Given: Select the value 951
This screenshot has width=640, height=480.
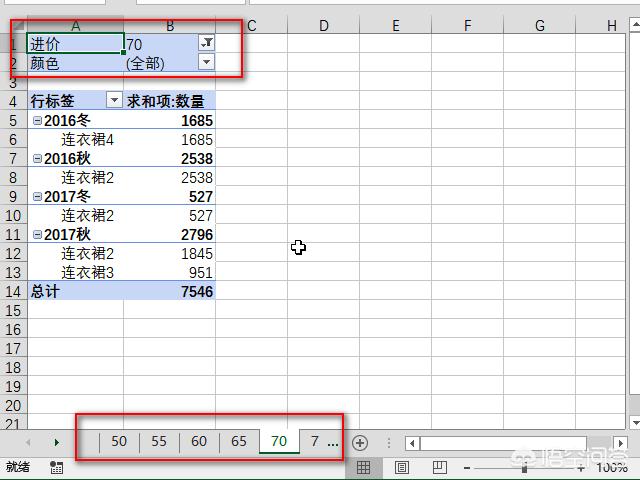Looking at the screenshot, I should [169, 272].
